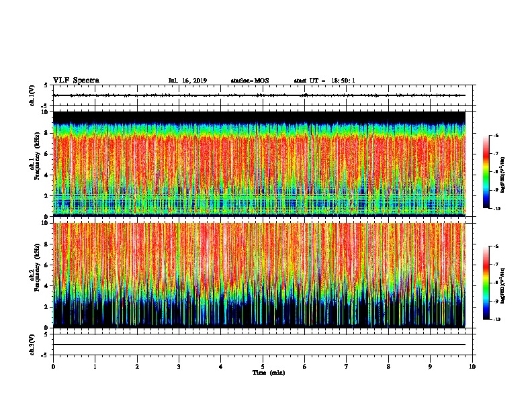Click the "-5" tick on ch.1(V) axis
532x411 pixels.
[x=45, y=106]
